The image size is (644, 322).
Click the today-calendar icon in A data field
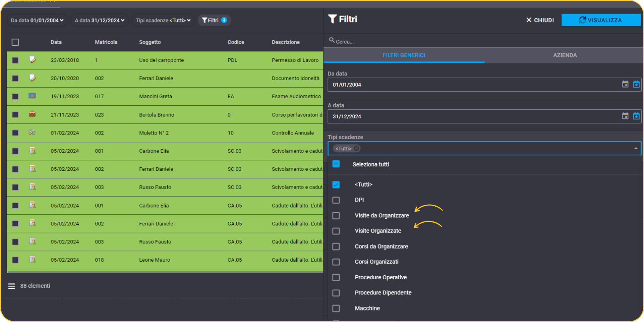(x=636, y=116)
